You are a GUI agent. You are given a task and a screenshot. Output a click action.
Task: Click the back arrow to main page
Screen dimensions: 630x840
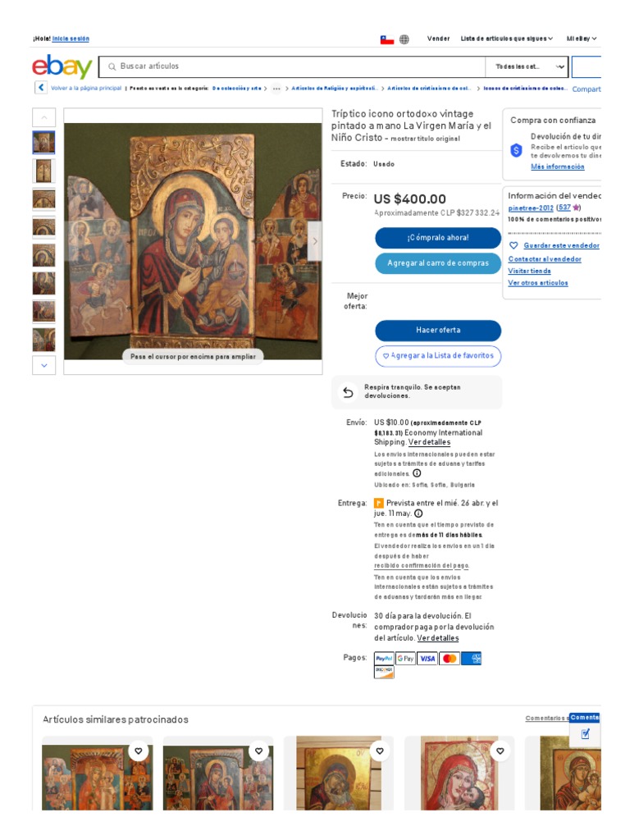(41, 87)
